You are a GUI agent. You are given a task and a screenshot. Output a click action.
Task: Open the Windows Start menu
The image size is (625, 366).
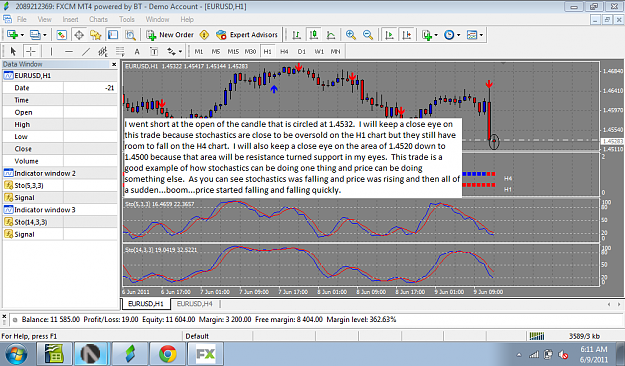[16, 354]
